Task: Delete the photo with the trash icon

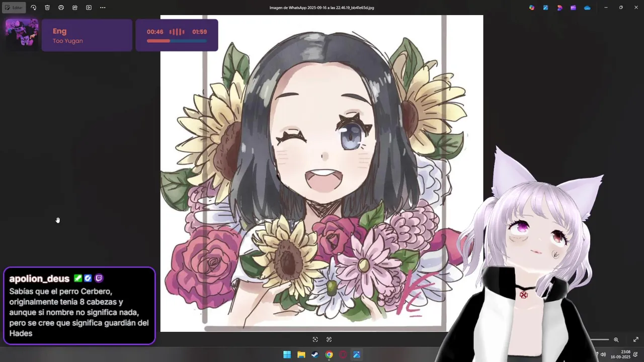Action: click(47, 8)
